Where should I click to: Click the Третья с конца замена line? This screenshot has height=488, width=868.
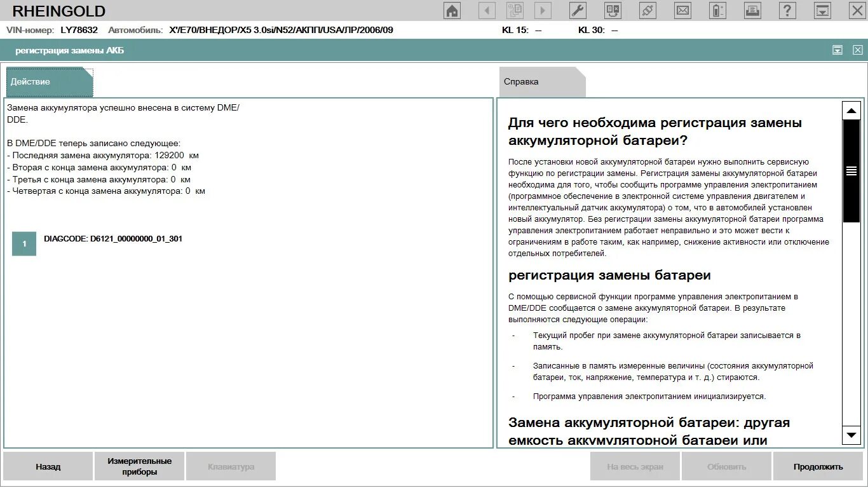pos(99,180)
